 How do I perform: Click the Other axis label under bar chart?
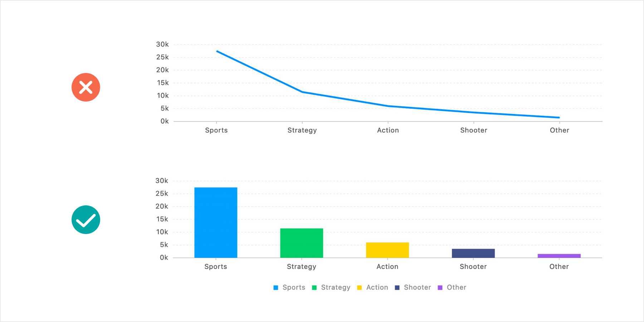pyautogui.click(x=559, y=267)
